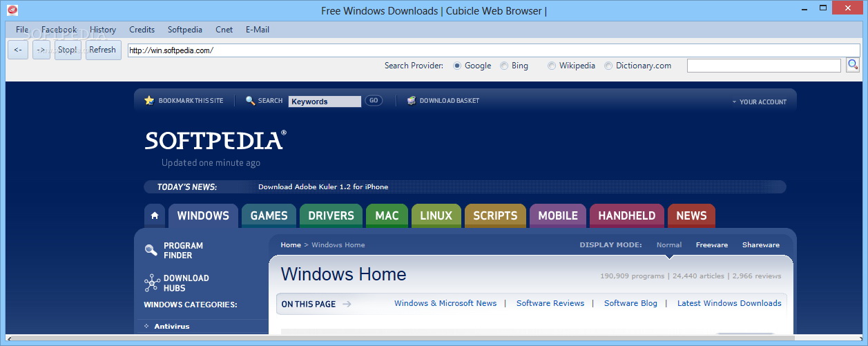The width and height of the screenshot is (868, 346).
Task: Open the home icon tab on Softpedia
Action: tap(155, 215)
